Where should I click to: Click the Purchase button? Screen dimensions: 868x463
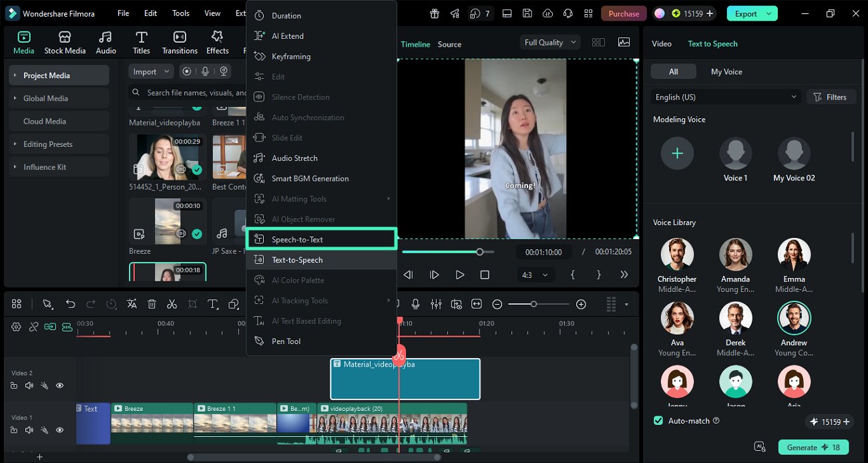(x=624, y=13)
